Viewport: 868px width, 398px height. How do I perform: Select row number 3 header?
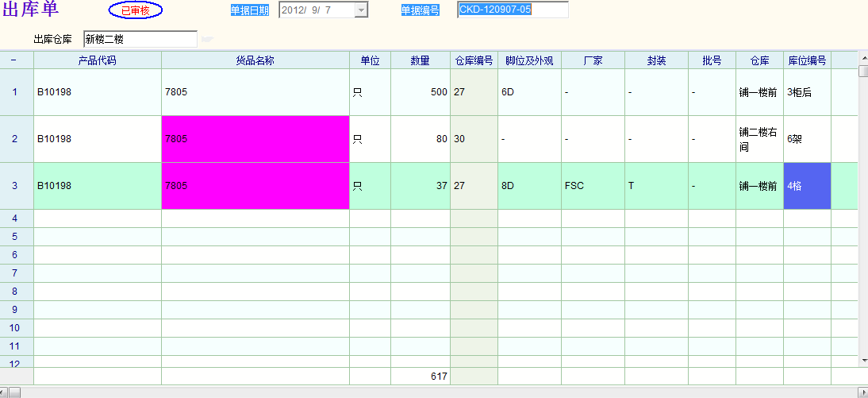16,186
